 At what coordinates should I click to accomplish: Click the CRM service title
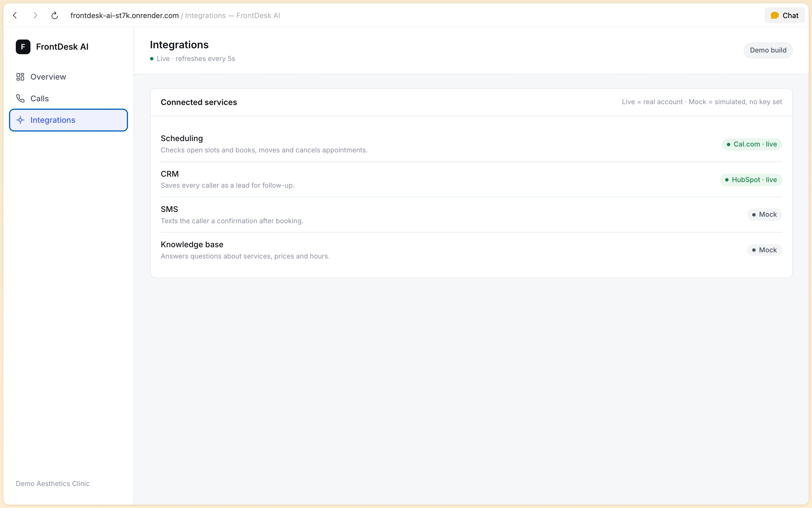pos(170,174)
